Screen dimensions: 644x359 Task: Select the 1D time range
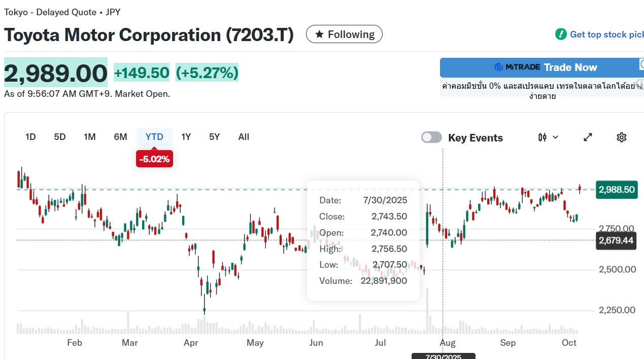(x=30, y=137)
